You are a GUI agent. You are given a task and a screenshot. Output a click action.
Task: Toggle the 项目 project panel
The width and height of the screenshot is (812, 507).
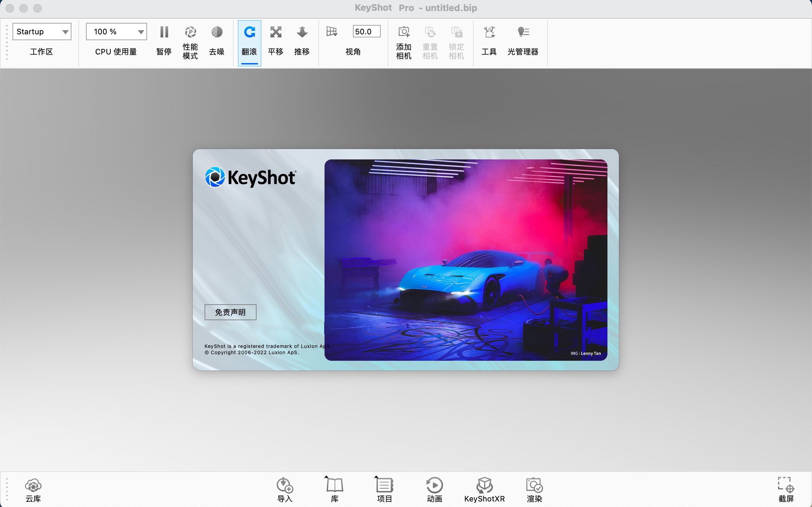(385, 490)
